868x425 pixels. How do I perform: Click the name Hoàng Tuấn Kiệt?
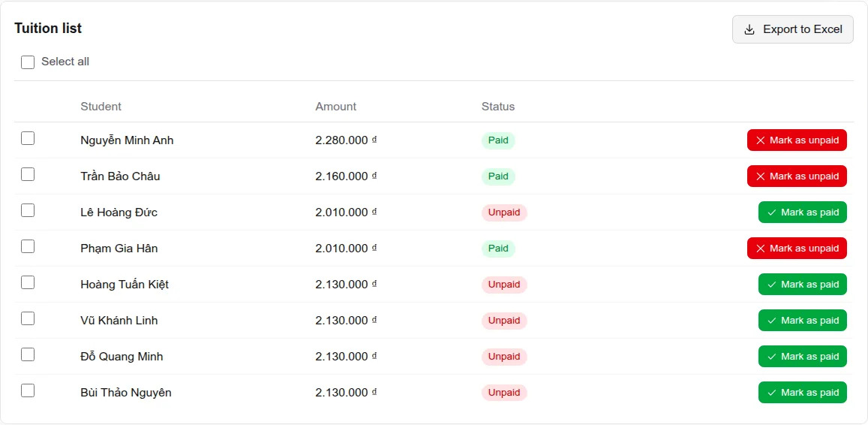[125, 285]
